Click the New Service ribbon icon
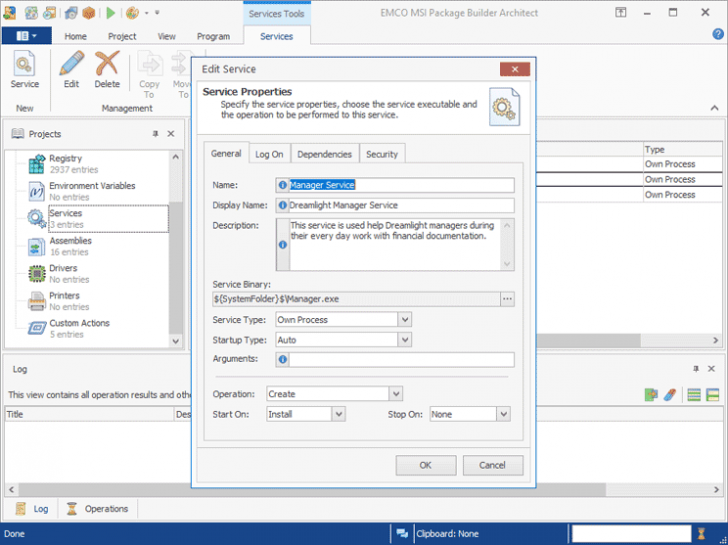 pyautogui.click(x=24, y=64)
